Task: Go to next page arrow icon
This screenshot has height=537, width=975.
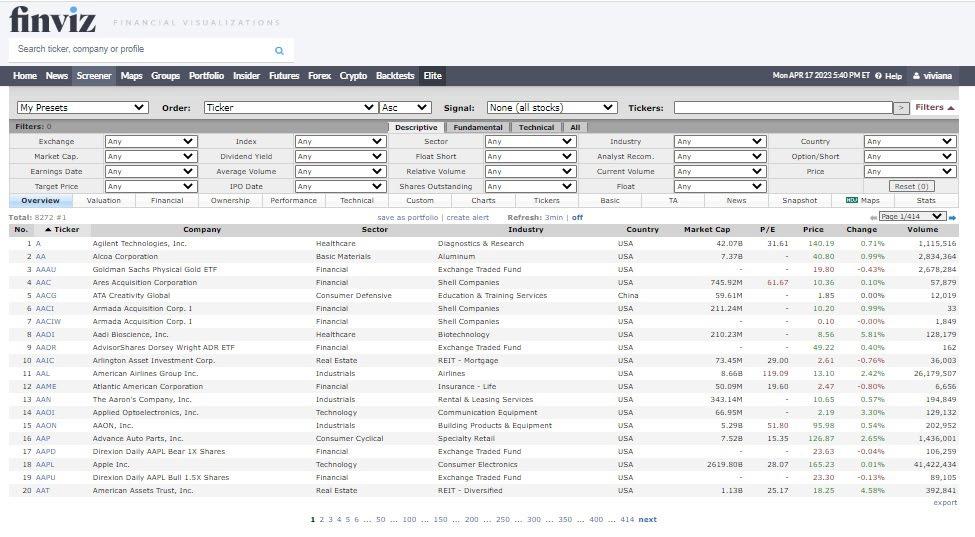Action: click(x=952, y=218)
